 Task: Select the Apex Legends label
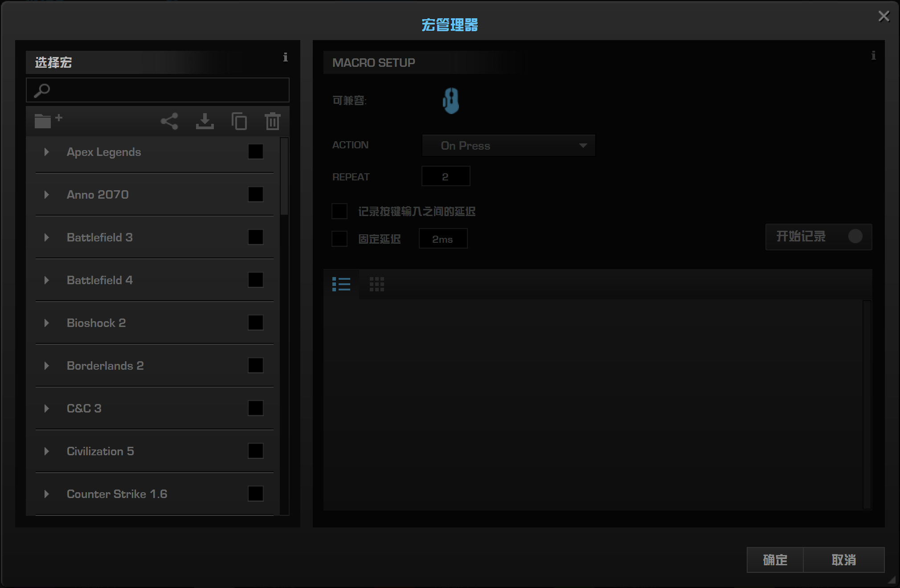pyautogui.click(x=104, y=152)
